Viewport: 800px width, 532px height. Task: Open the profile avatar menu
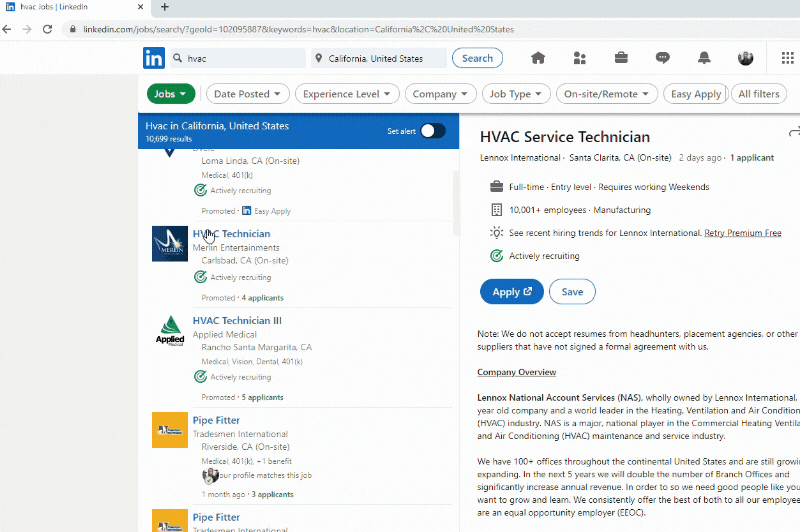point(745,58)
